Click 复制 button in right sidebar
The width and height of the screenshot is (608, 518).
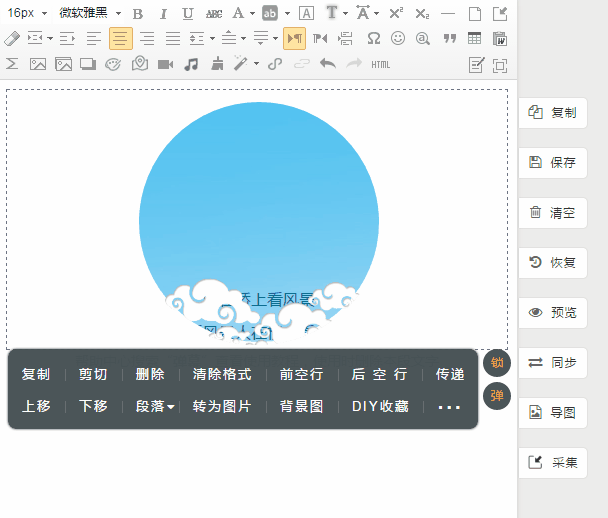(553, 113)
